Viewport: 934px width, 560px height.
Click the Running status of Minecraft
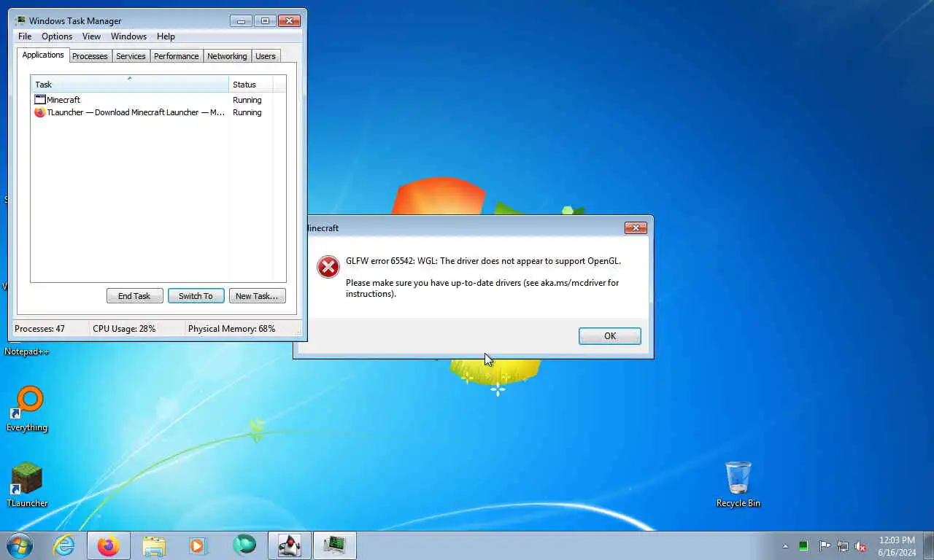pos(247,100)
